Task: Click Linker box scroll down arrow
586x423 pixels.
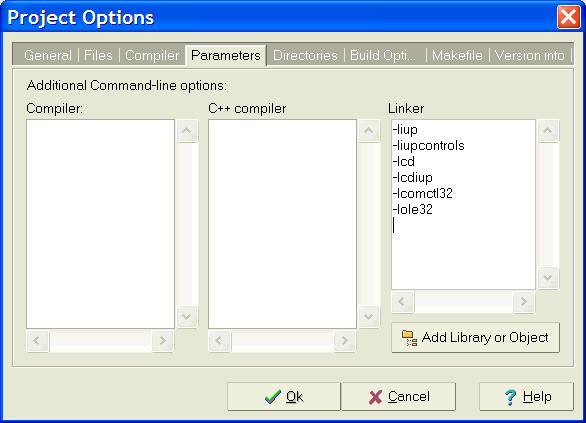Action: pos(548,278)
